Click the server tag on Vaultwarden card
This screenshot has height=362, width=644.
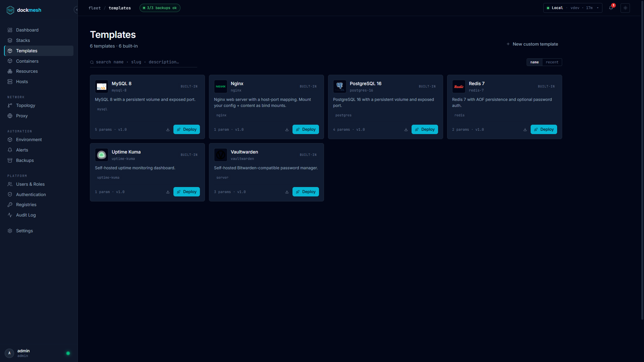tap(222, 178)
